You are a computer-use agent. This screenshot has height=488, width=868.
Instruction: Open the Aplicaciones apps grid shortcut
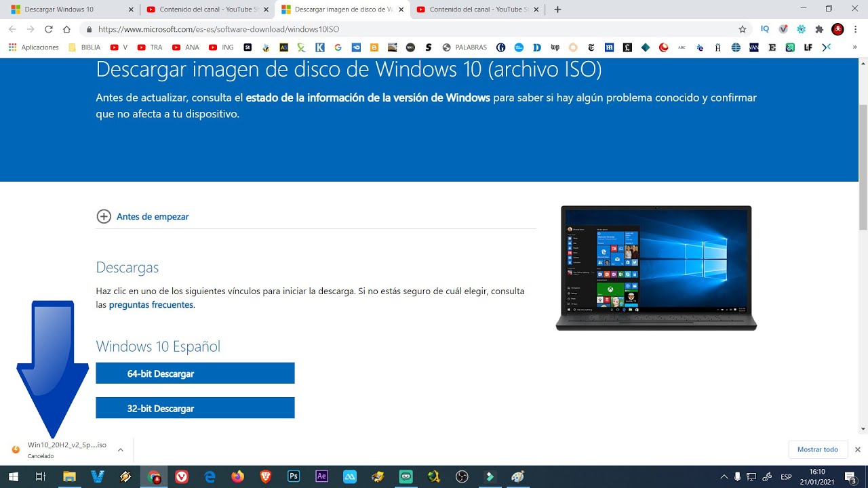(x=34, y=47)
